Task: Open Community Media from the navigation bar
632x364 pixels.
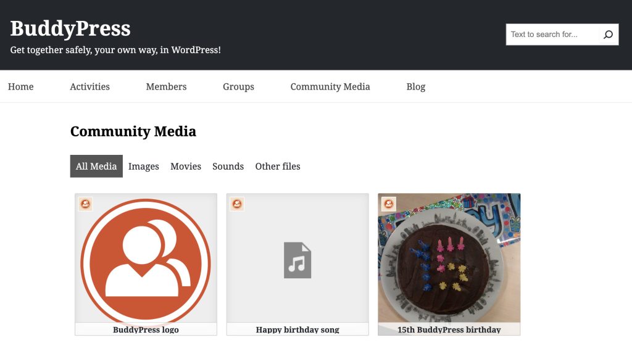Action: [x=330, y=86]
